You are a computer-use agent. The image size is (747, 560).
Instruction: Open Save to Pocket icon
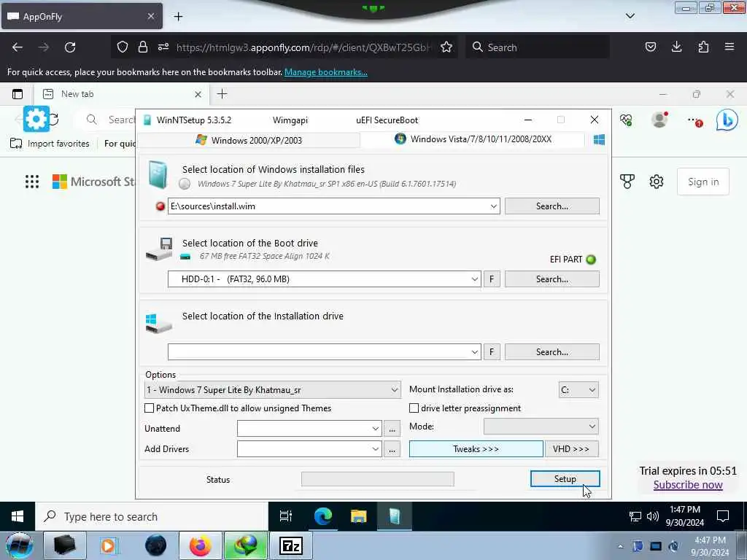click(x=650, y=47)
